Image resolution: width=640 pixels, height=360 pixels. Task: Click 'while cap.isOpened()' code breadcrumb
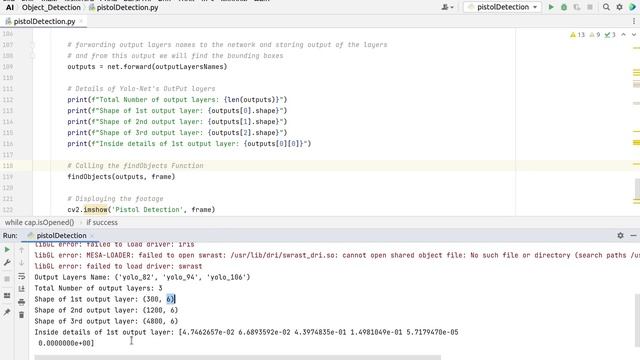tap(39, 222)
